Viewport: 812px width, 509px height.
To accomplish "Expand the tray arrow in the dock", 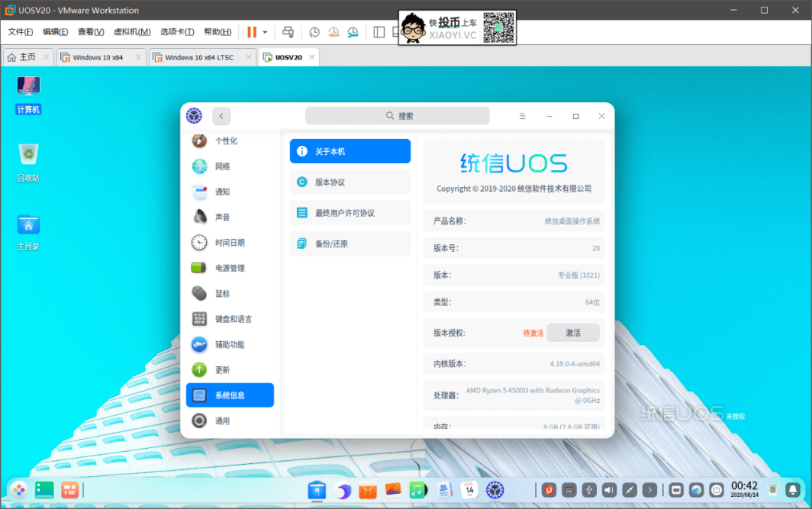I will [650, 490].
